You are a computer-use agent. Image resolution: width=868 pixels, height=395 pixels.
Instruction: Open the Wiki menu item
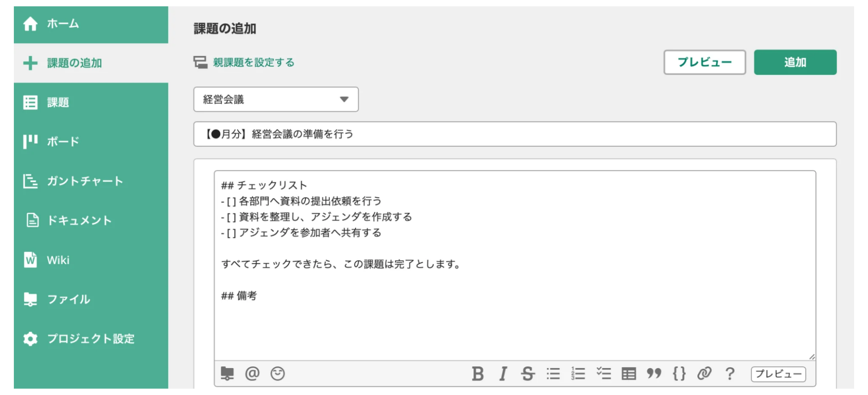point(91,260)
